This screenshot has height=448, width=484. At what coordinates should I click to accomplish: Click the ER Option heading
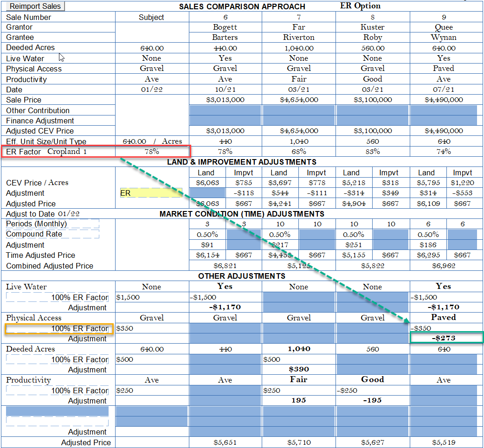[x=360, y=6]
